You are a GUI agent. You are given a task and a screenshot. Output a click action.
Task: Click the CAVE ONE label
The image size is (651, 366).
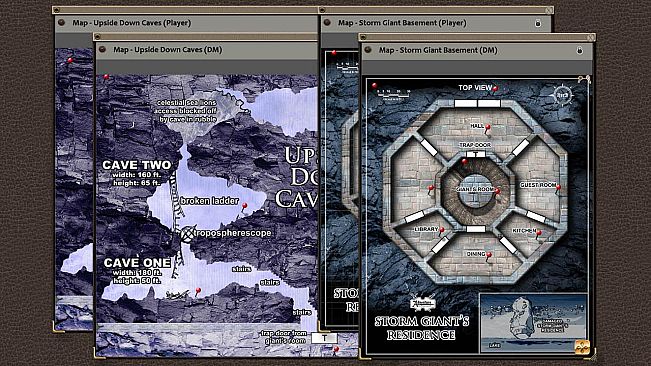(x=137, y=263)
